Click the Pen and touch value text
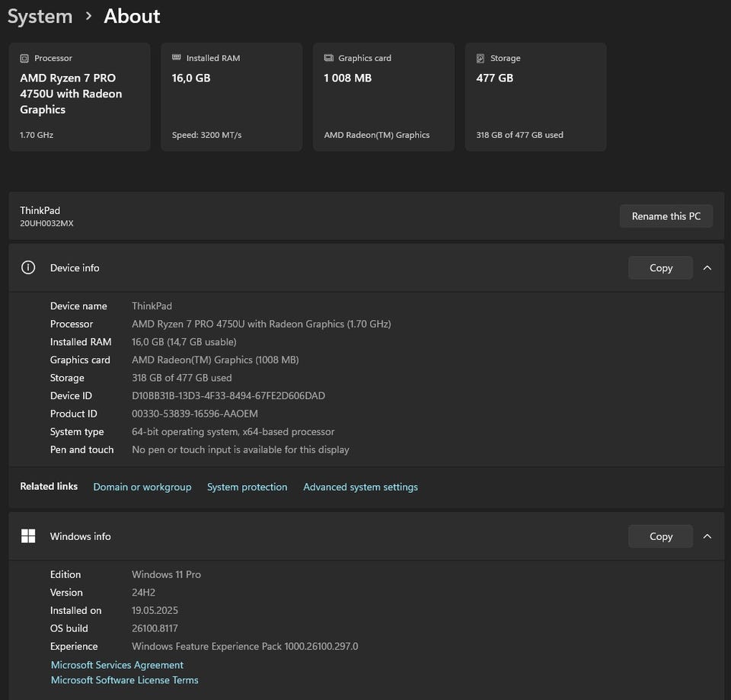This screenshot has height=700, width=731. point(241,449)
